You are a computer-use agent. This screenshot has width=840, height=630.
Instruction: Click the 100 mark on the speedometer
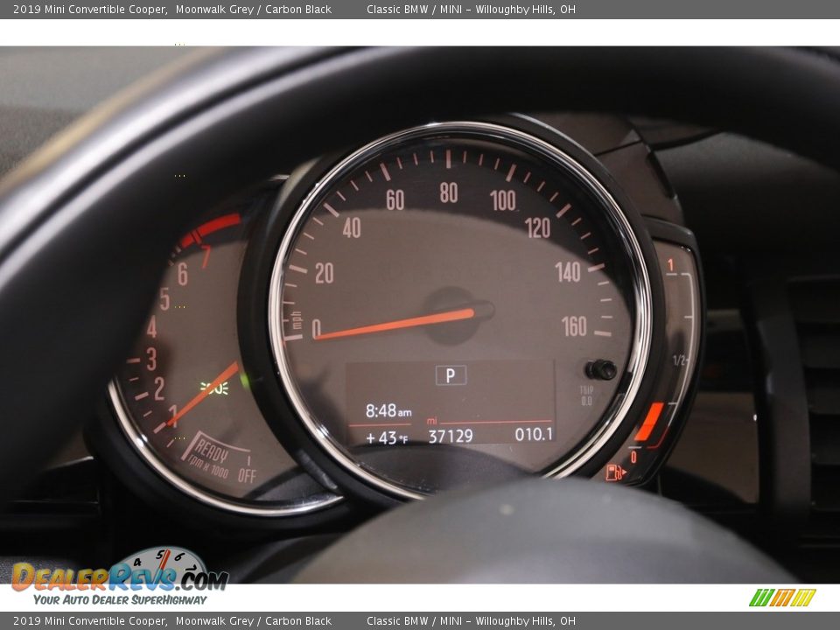tap(503, 201)
